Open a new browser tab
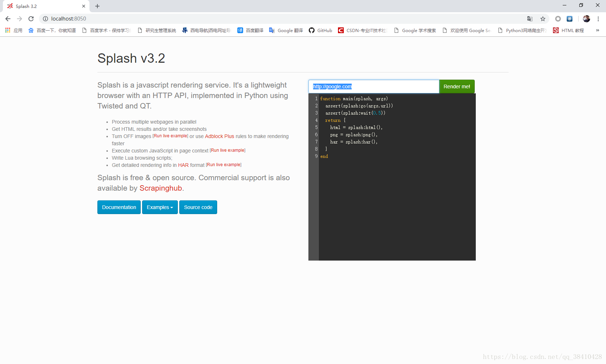The width and height of the screenshot is (606, 364). pyautogui.click(x=97, y=6)
